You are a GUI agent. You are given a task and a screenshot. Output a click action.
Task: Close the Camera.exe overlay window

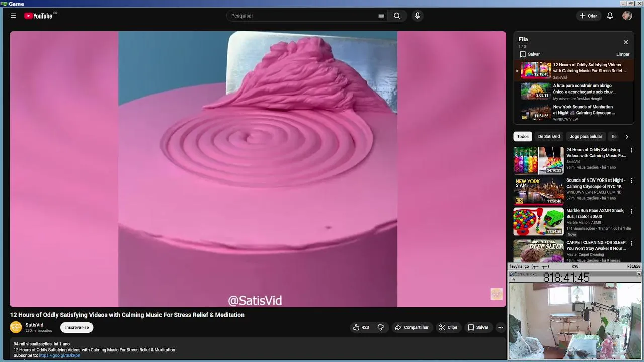point(638,274)
